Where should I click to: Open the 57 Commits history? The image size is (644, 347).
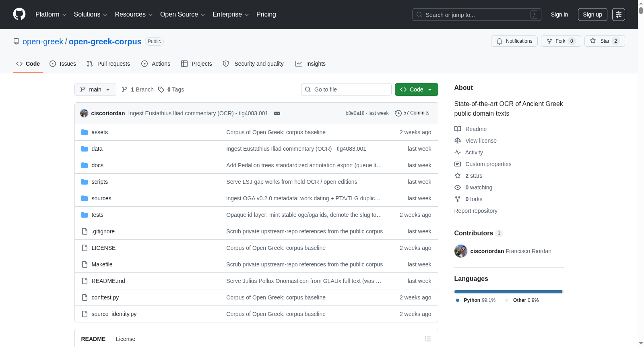(x=412, y=113)
